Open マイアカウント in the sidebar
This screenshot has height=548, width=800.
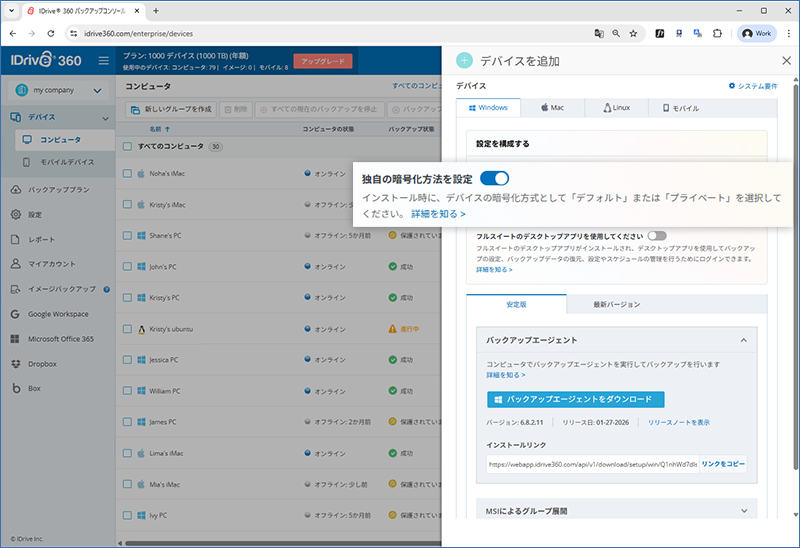coord(51,265)
